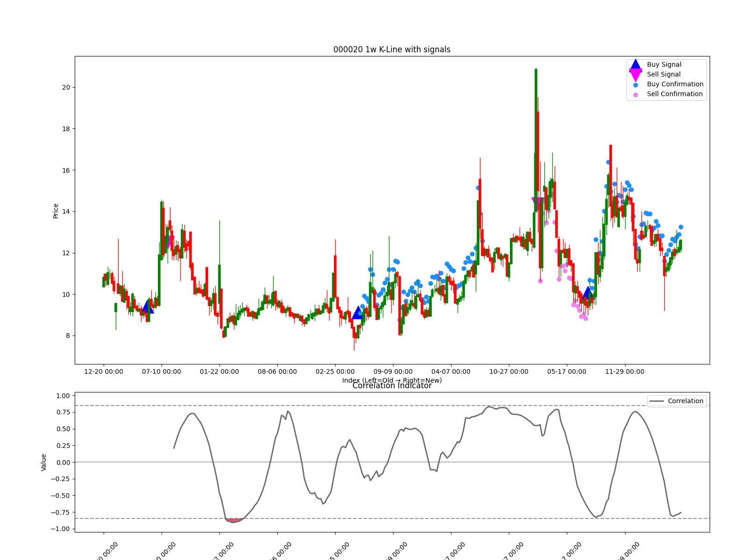Click the x-axis label '04-07 00:00'

tap(451, 372)
